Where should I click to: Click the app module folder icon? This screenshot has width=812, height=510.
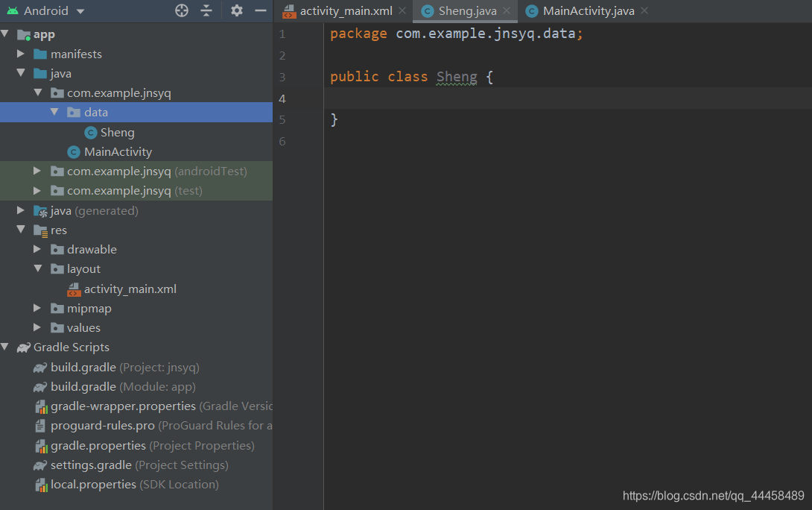pos(24,35)
